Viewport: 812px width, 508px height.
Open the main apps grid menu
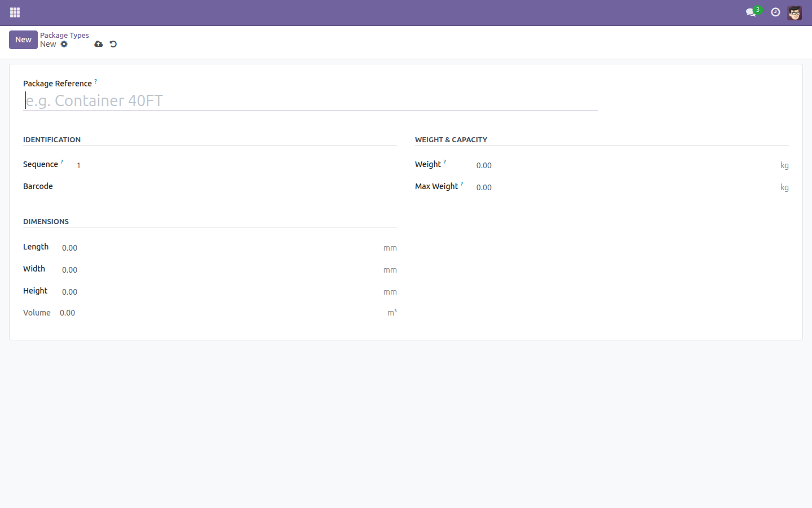click(x=15, y=12)
